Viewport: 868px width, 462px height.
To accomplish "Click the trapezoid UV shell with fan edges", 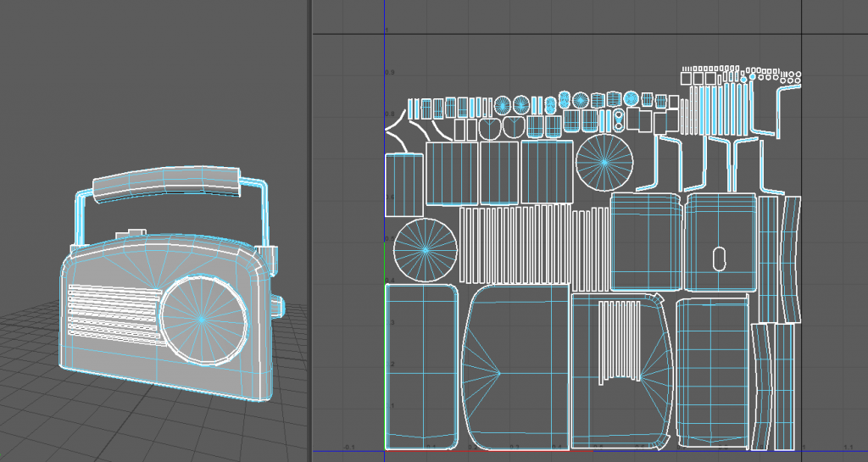I will point(514,367).
